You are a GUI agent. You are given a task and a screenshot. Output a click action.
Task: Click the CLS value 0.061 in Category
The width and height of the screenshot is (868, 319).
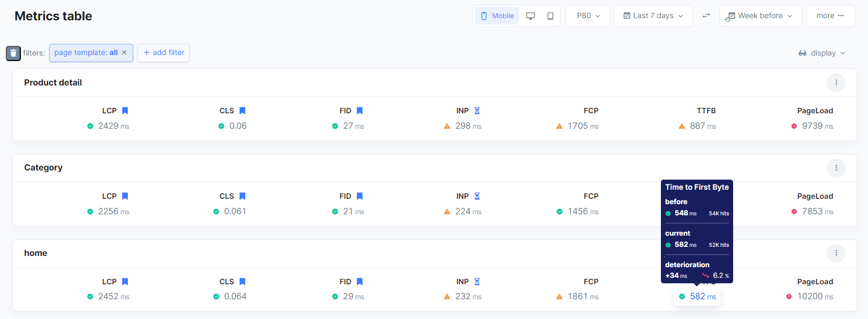[235, 212]
